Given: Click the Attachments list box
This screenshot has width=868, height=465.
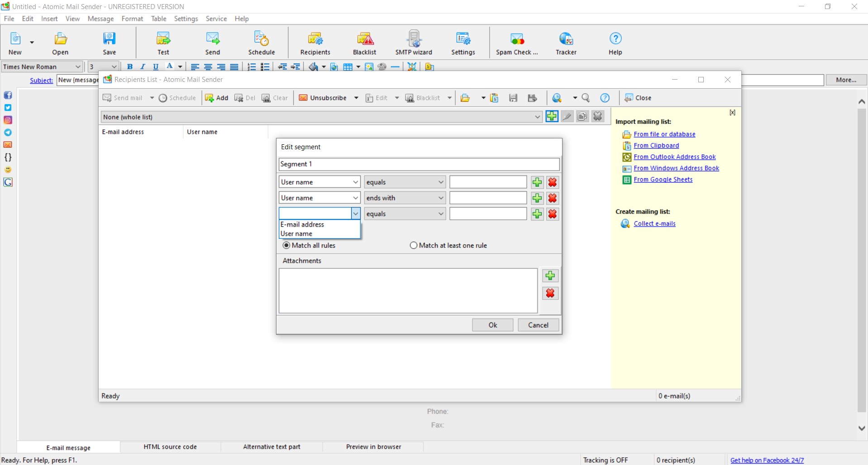Looking at the screenshot, I should coord(408,290).
